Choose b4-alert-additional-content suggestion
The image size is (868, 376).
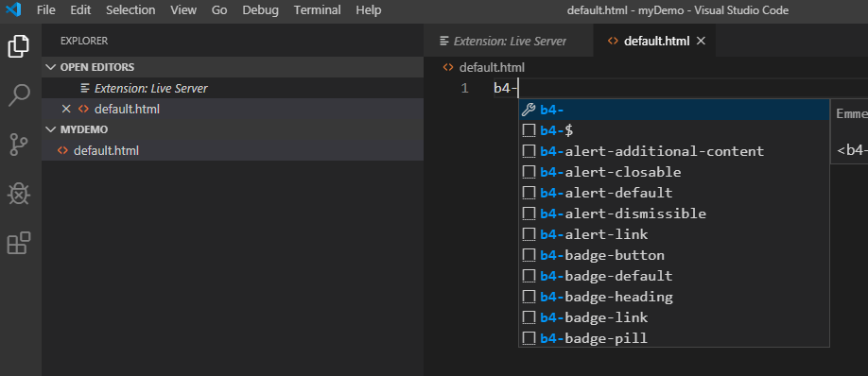[x=674, y=151]
